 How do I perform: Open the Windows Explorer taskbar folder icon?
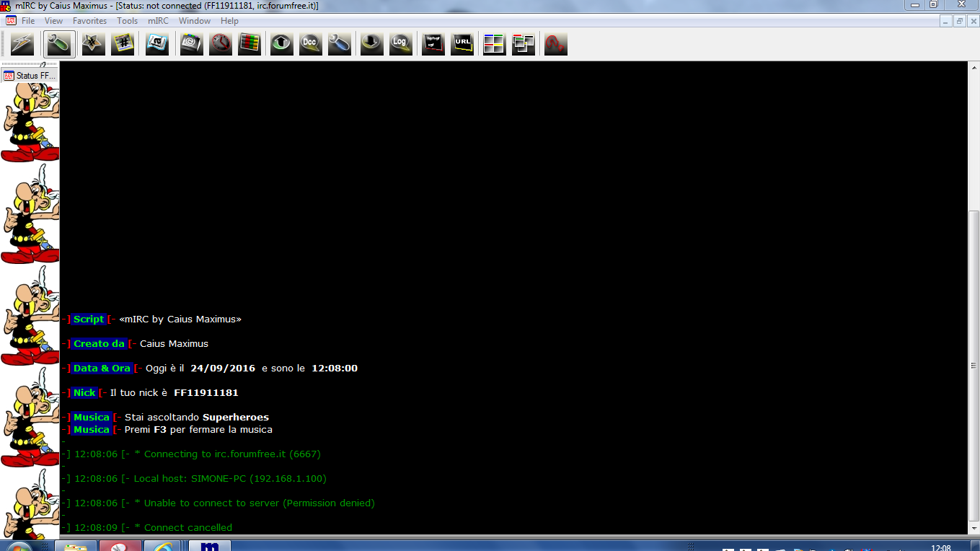[x=76, y=546]
